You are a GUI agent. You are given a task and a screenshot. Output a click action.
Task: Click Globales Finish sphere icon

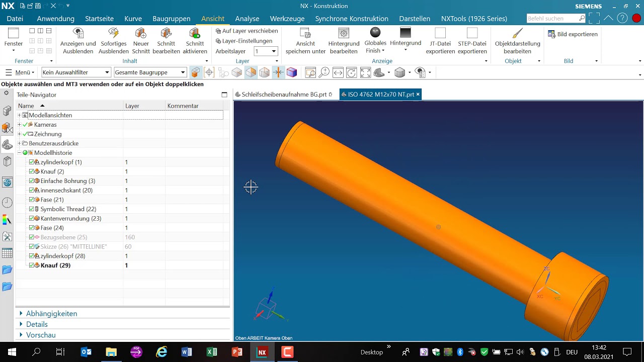[x=375, y=33]
